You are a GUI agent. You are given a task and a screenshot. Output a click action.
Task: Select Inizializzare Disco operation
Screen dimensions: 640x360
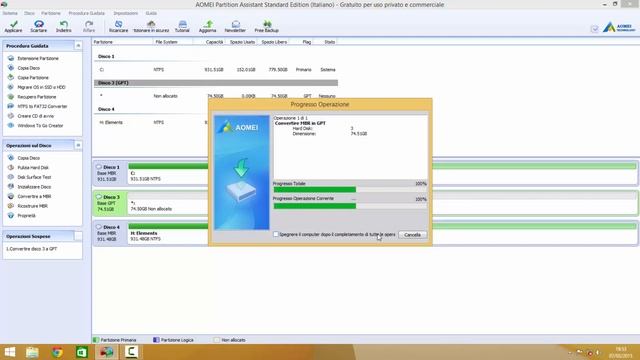[x=34, y=187]
